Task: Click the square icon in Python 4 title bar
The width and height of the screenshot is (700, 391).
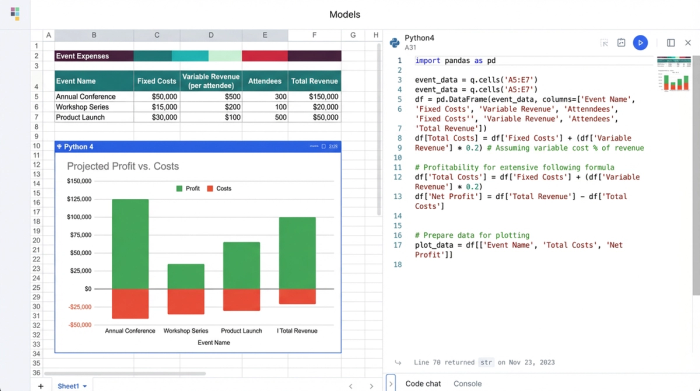Action: tap(324, 146)
